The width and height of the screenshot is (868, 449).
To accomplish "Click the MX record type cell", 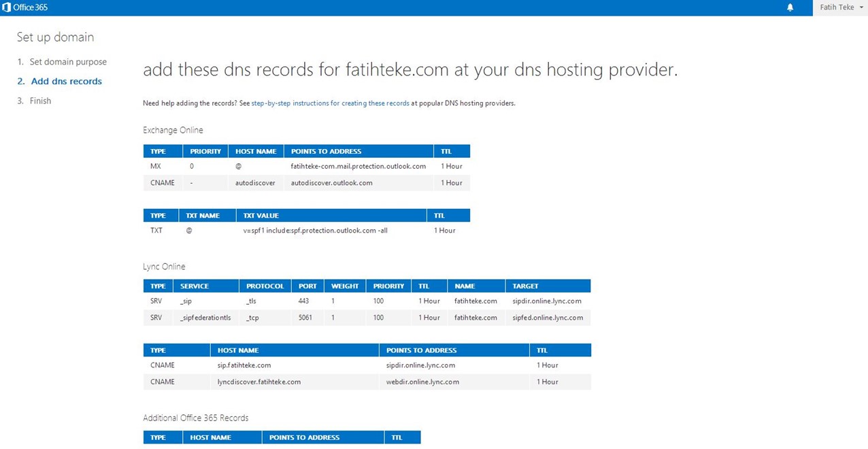I will pos(156,166).
